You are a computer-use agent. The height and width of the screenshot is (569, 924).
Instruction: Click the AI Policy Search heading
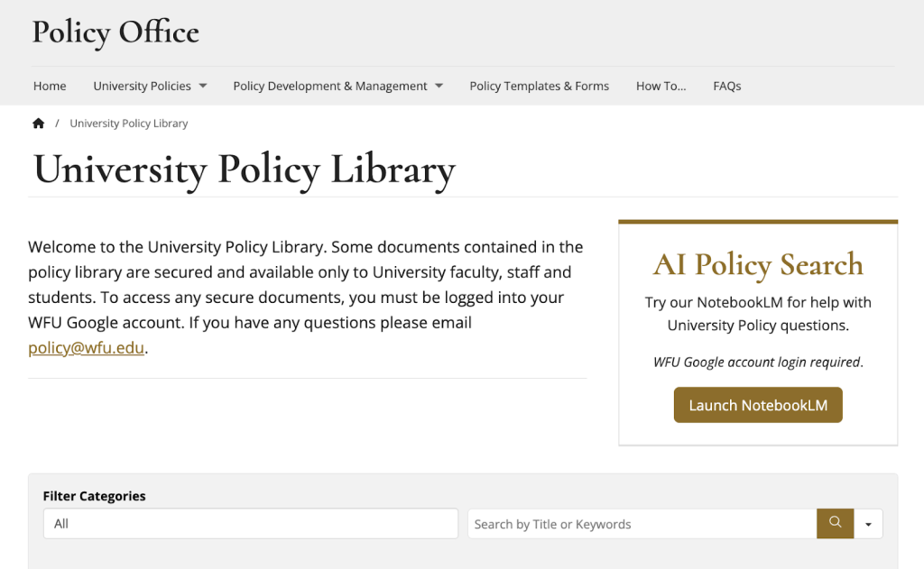tap(758, 264)
